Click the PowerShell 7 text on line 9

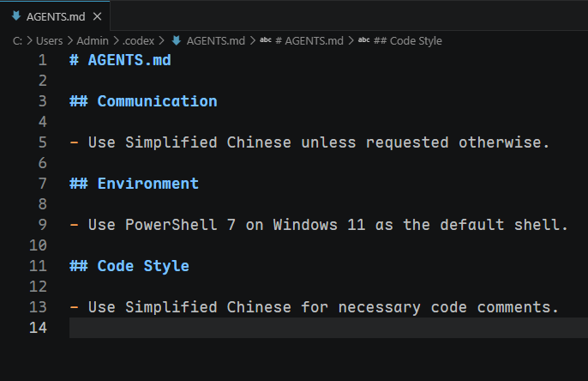(180, 225)
